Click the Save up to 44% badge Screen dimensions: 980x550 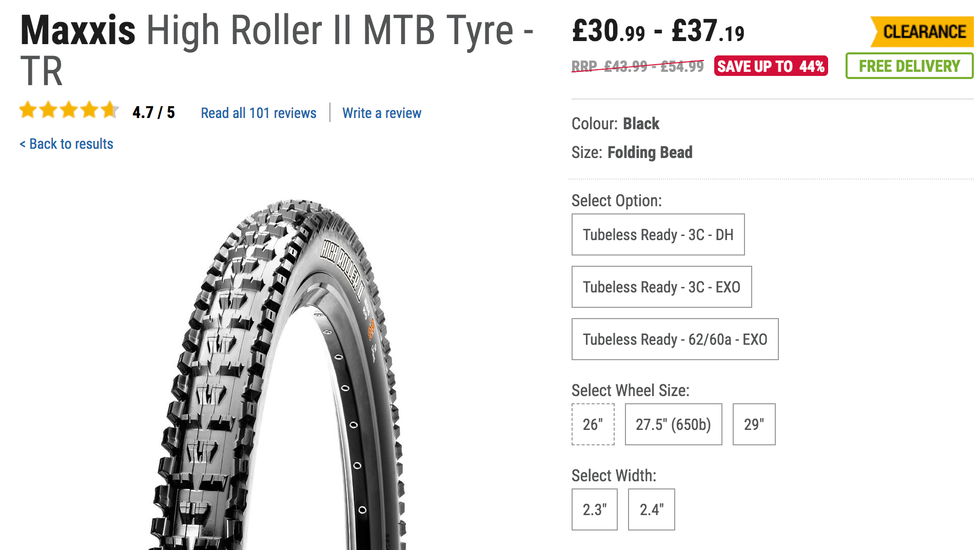coord(771,66)
